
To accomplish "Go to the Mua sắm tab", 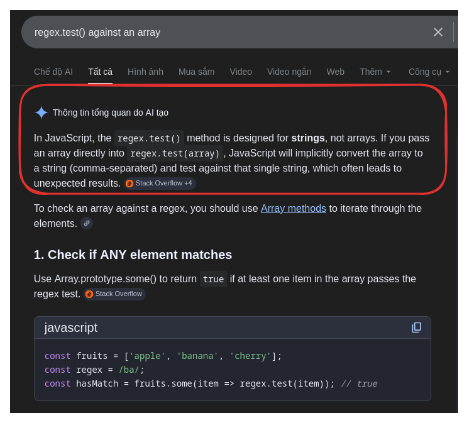I will click(196, 72).
